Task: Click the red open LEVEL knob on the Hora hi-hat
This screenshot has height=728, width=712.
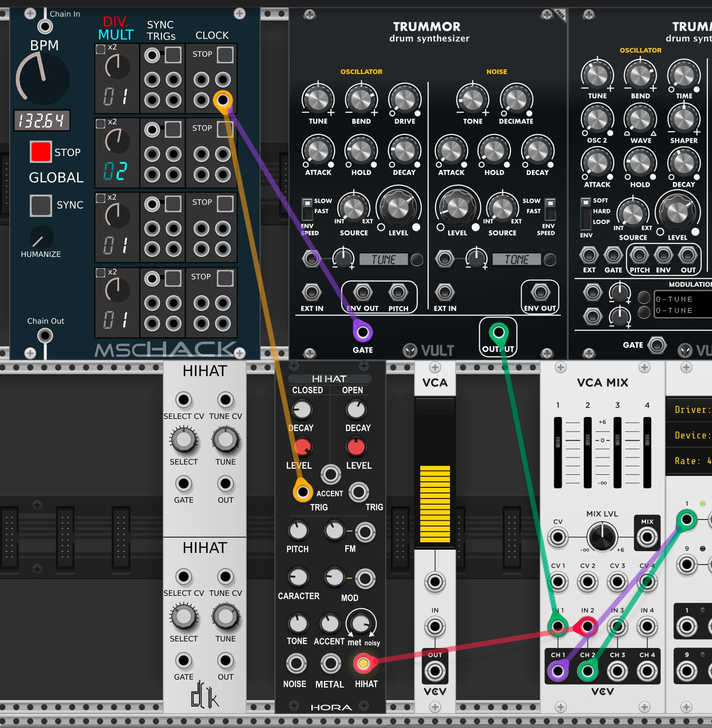Action: pos(356,446)
